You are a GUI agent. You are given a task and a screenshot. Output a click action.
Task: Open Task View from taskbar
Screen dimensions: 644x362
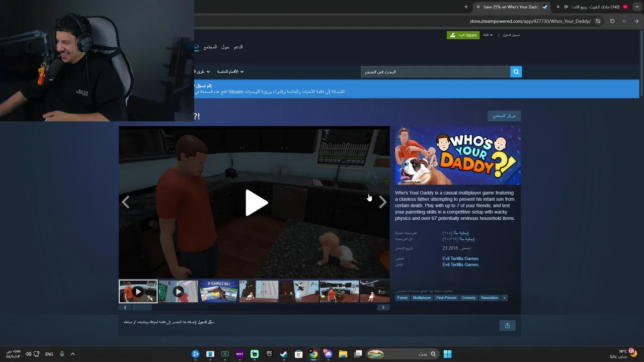pos(358,354)
